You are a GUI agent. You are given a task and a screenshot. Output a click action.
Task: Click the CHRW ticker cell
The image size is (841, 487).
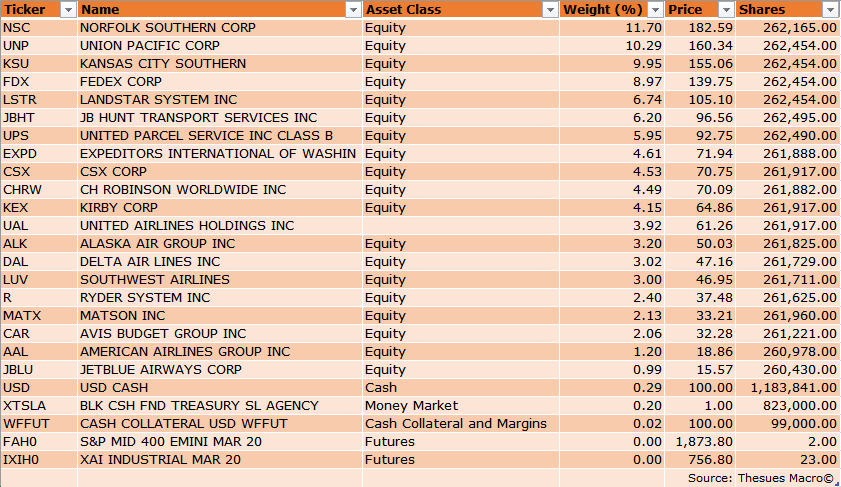(x=39, y=190)
